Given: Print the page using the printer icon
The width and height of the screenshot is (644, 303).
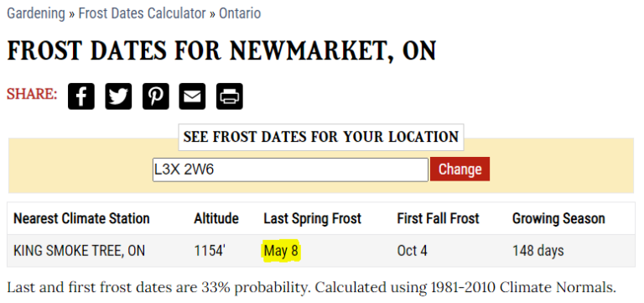Looking at the screenshot, I should (x=230, y=97).
